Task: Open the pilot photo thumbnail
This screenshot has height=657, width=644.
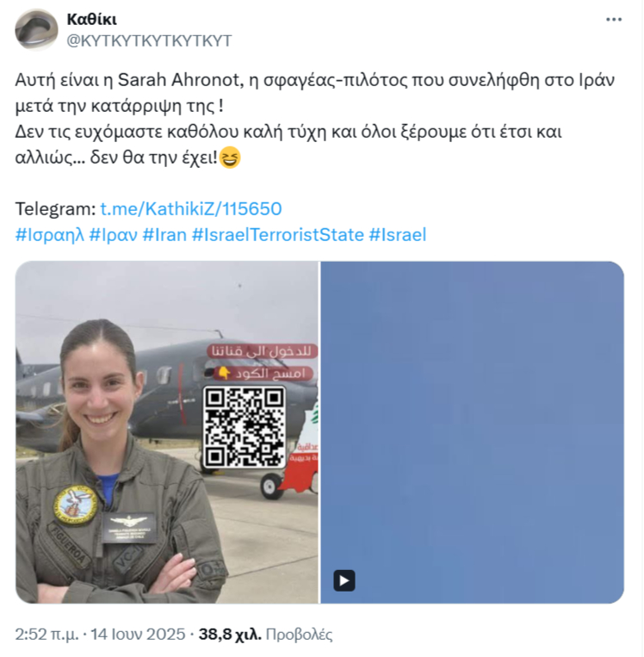Action: pyautogui.click(x=167, y=432)
